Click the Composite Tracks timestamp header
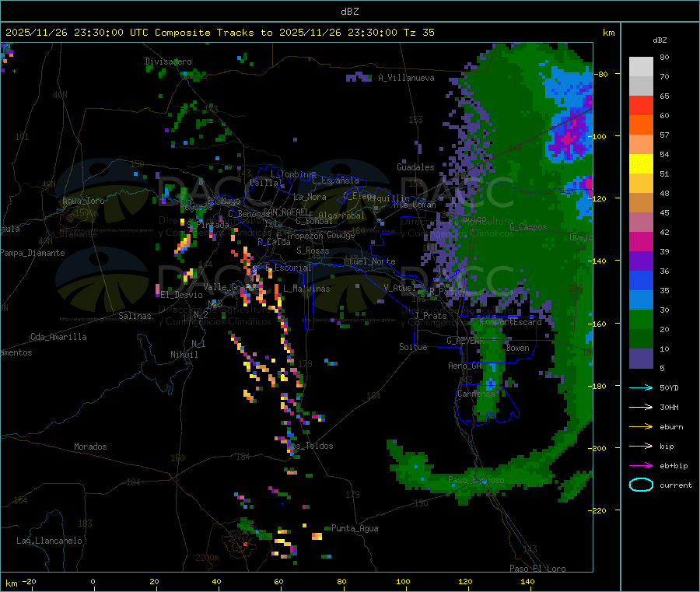This screenshot has height=592, width=700. (219, 32)
